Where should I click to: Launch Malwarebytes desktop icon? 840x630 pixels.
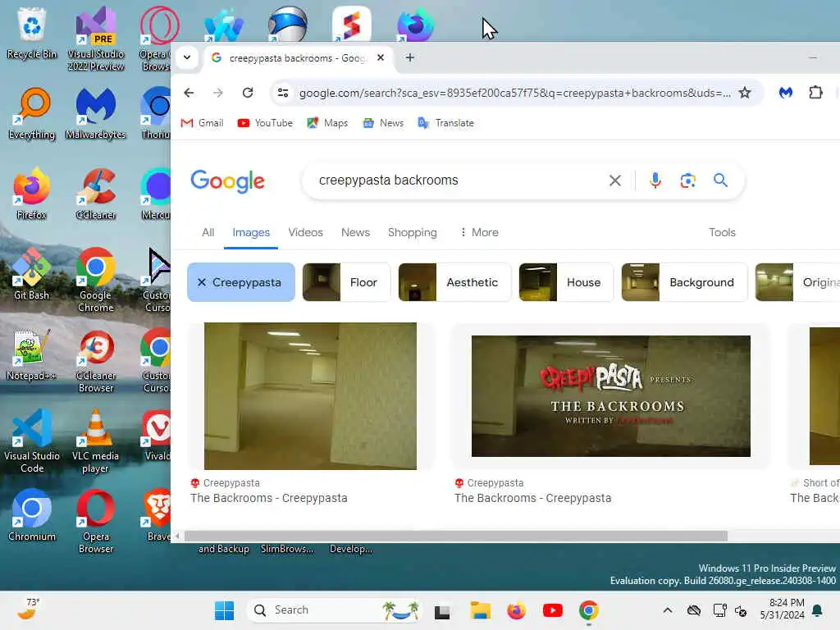96,113
